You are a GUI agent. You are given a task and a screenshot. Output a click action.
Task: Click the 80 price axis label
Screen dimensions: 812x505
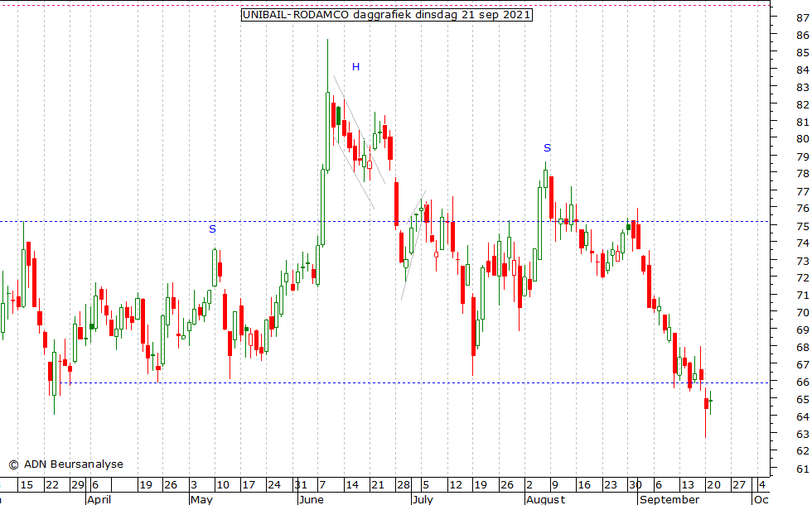[x=803, y=139]
